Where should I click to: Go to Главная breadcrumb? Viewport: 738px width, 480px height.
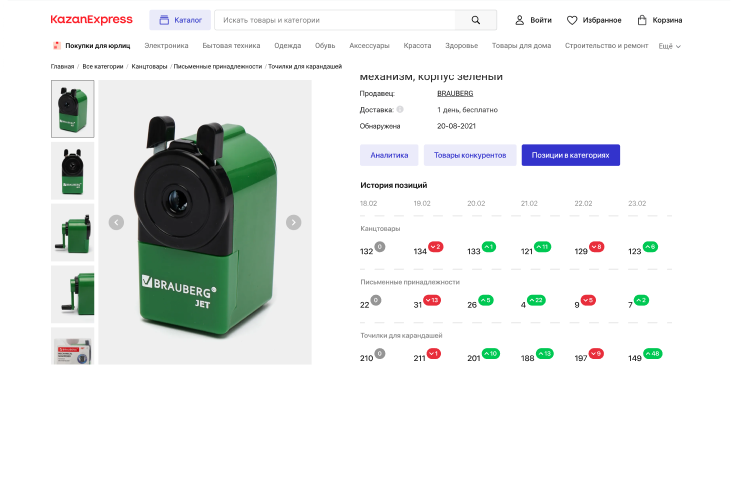click(x=62, y=66)
